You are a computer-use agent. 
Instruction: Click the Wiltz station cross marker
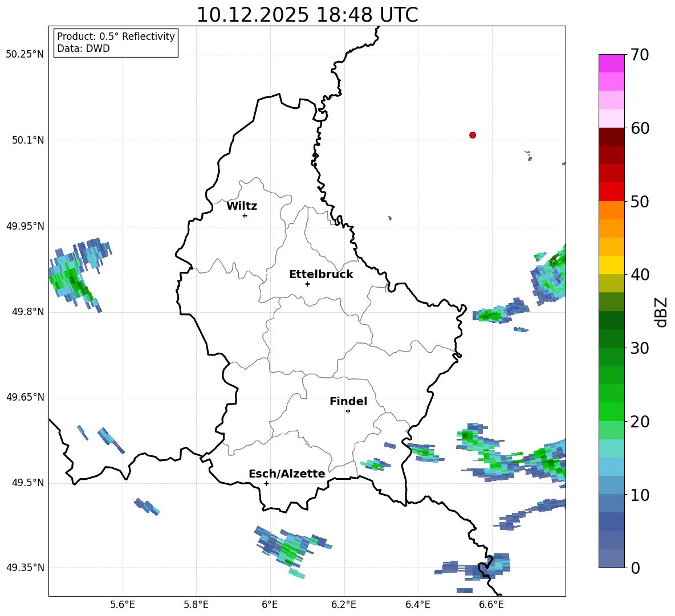click(x=245, y=215)
